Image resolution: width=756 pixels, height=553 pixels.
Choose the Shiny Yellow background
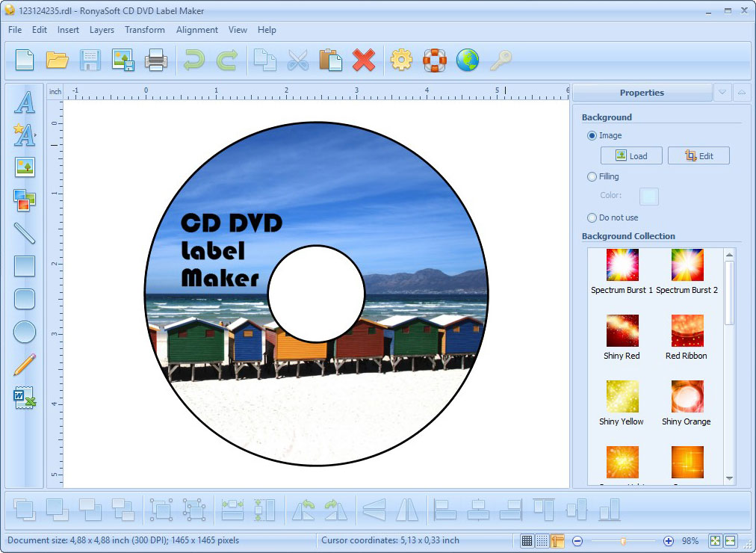click(622, 403)
